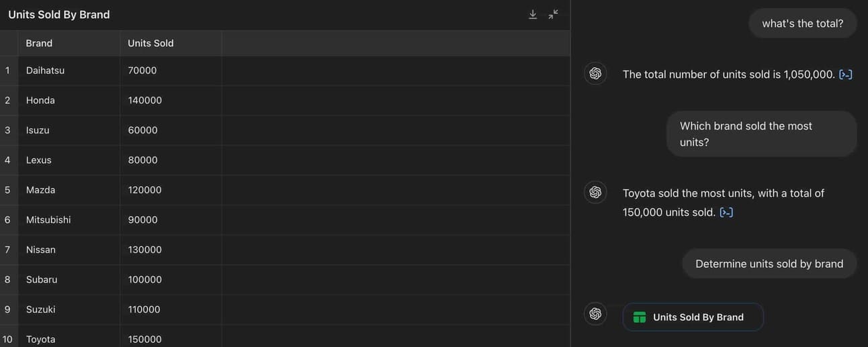The width and height of the screenshot is (868, 347).
Task: Click the ChatGPT avatar beside Toyota answer
Action: [595, 193]
